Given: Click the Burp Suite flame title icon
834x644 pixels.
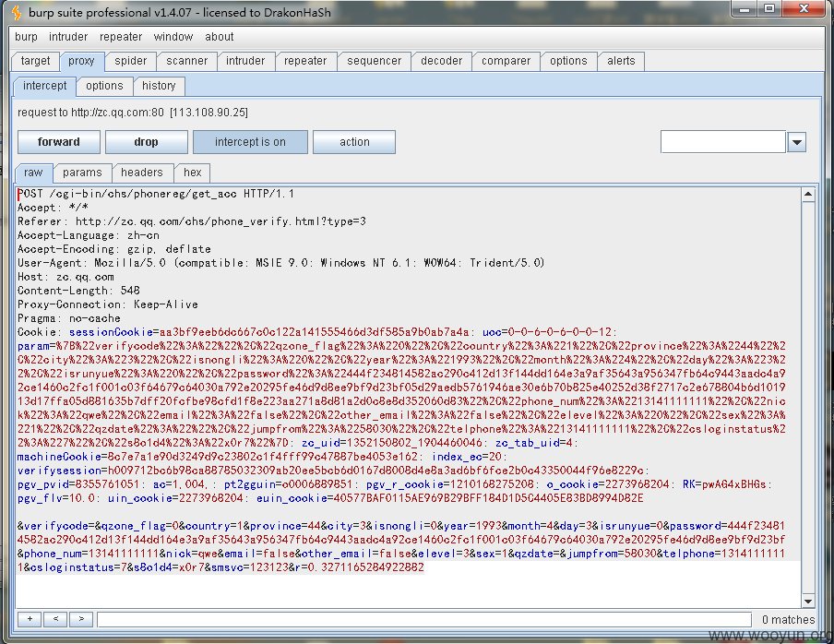Looking at the screenshot, I should [x=17, y=12].
